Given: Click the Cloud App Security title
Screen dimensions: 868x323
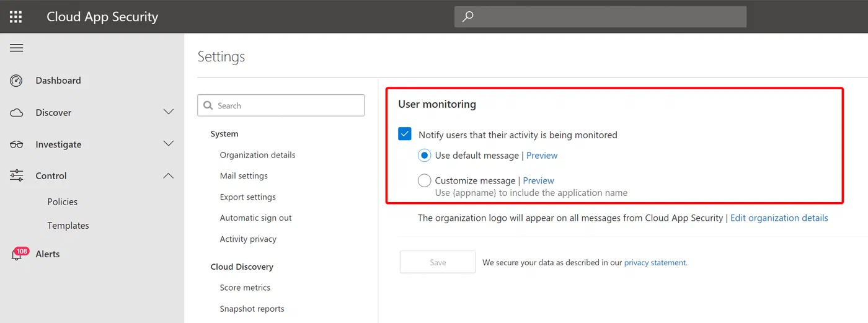Looking at the screenshot, I should (102, 17).
